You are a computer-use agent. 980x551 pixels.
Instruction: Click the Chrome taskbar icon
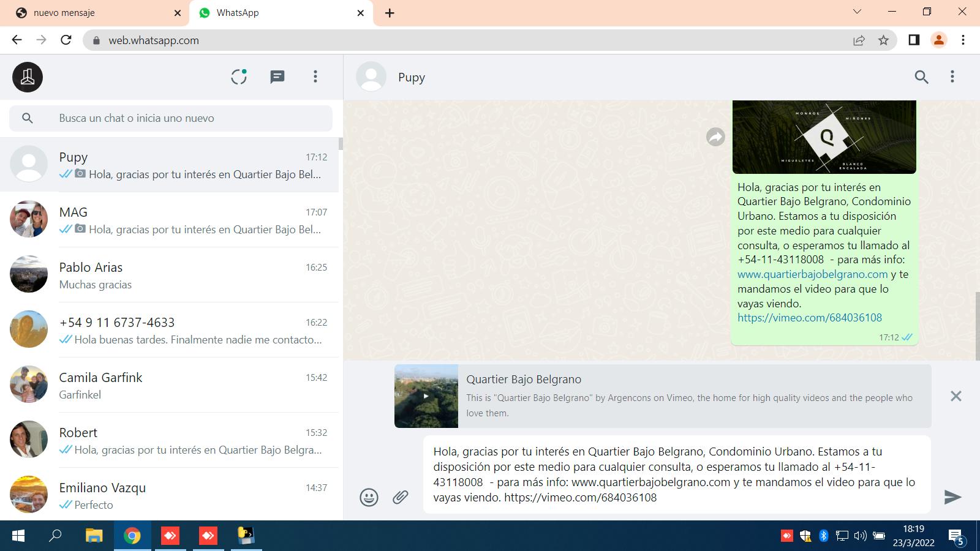(x=132, y=536)
